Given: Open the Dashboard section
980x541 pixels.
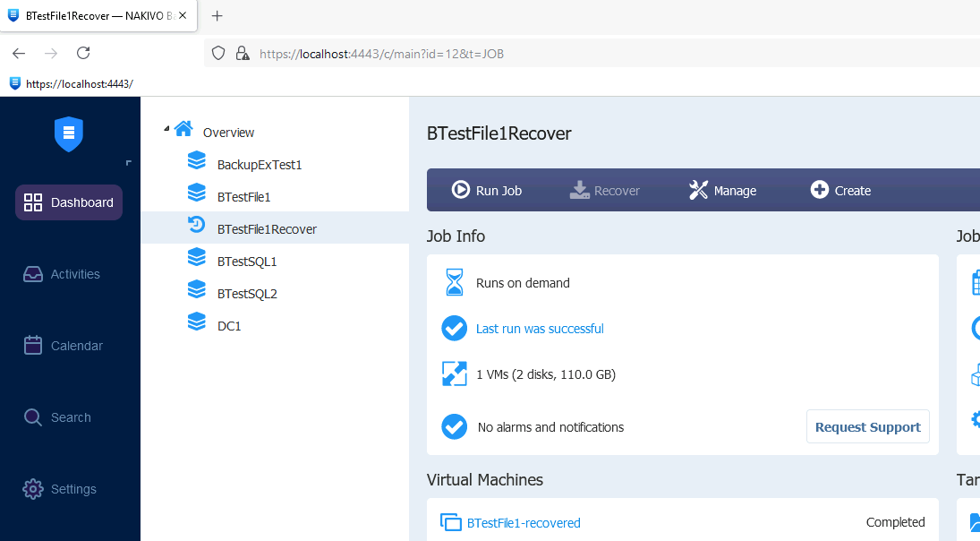Looking at the screenshot, I should pos(69,202).
